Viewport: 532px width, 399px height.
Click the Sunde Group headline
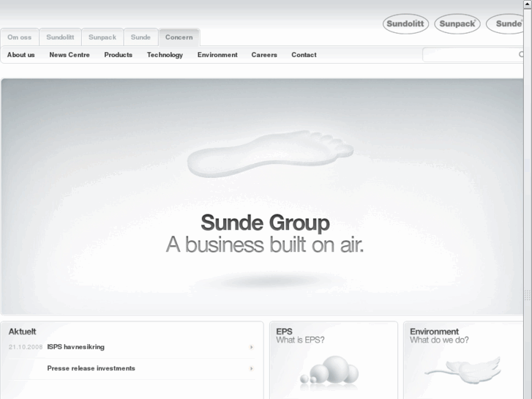(x=266, y=223)
